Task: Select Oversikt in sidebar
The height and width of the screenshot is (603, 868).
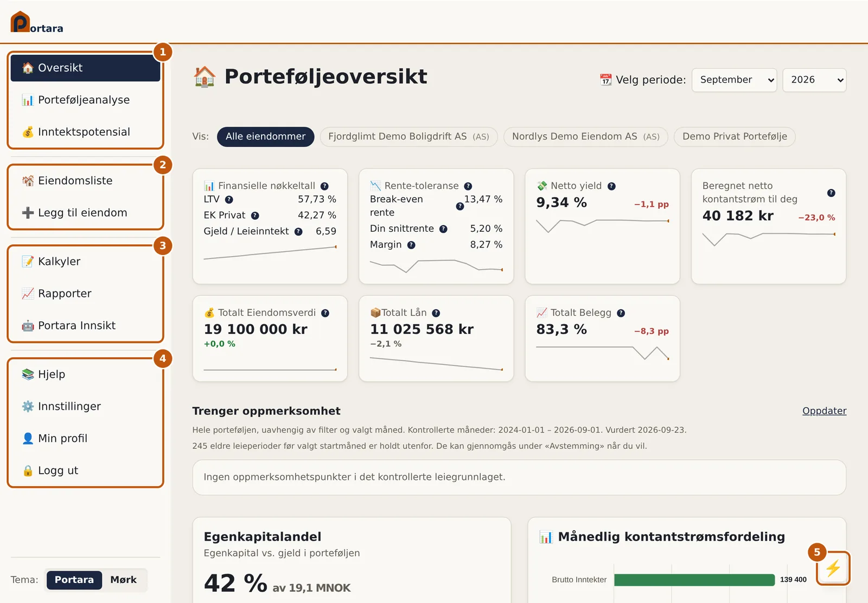Action: (85, 68)
